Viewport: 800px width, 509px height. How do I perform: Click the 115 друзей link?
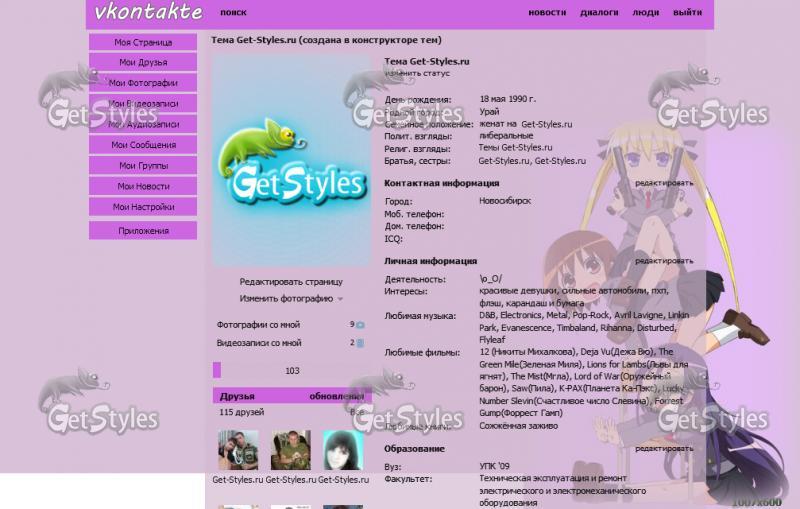point(241,412)
